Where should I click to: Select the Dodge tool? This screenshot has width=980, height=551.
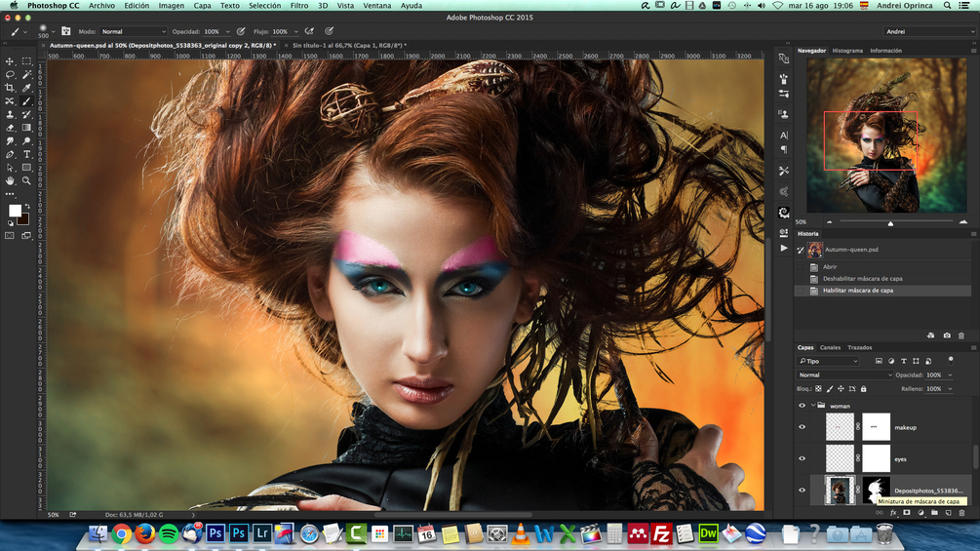tap(27, 141)
